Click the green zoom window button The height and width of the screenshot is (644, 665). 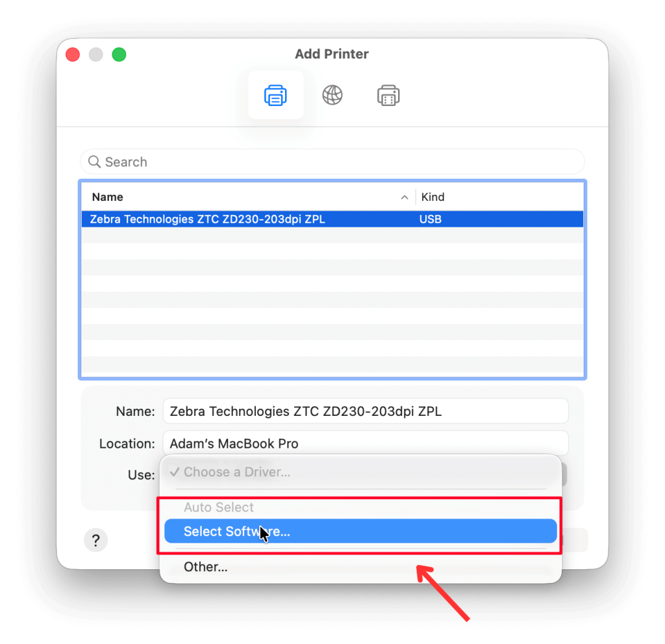tap(119, 55)
